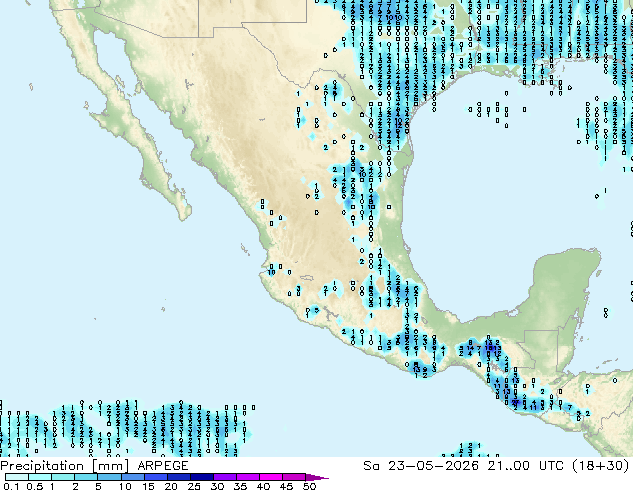Image resolution: width=634 pixels, height=490 pixels.
Task: Click the 30–35 mm purple legend swatch
Action: pyautogui.click(x=224, y=477)
